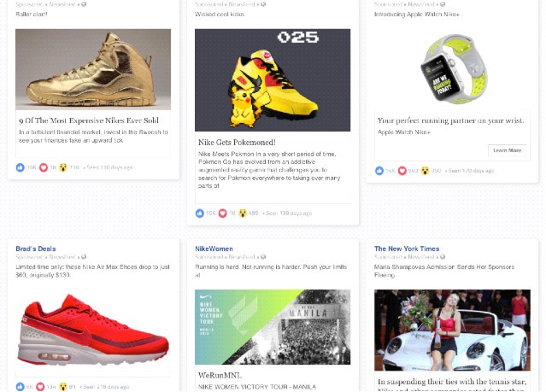
Task: Click the Like icon on the Apple Watch ad
Action: coord(379,171)
